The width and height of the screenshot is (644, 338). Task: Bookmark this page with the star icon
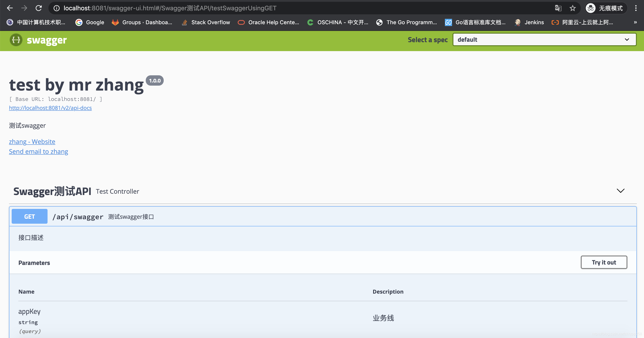pos(572,8)
